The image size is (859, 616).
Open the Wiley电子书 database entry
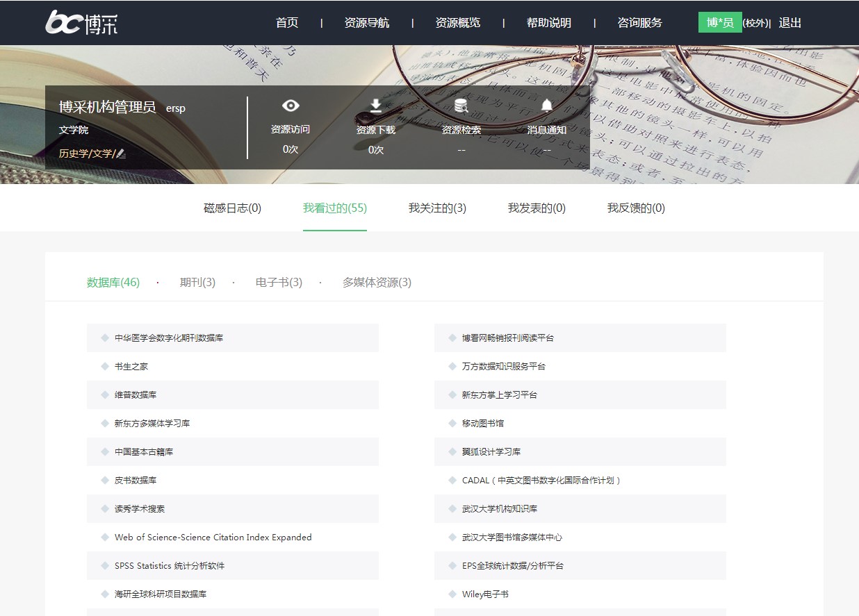coord(485,594)
